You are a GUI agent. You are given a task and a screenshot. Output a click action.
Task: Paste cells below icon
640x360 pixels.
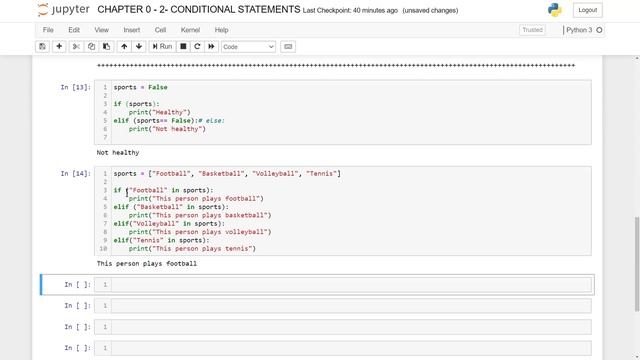[x=107, y=47]
